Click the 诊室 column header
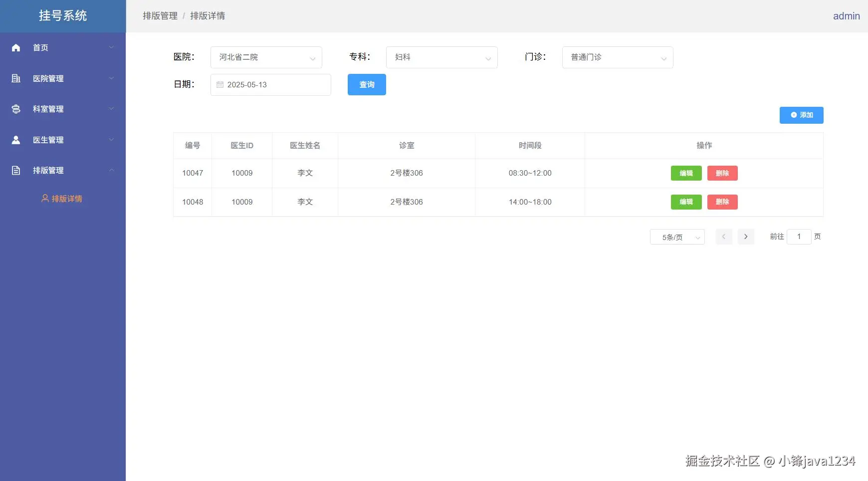Image resolution: width=868 pixels, height=481 pixels. 407,146
